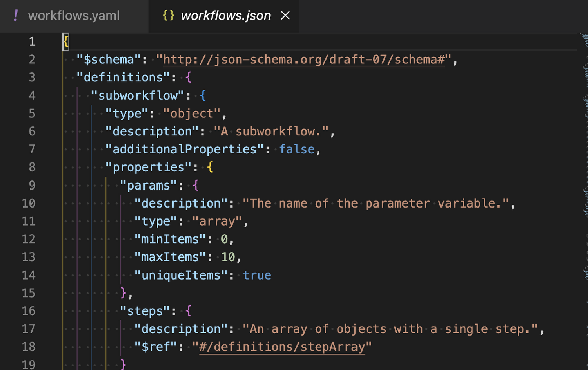Click the "$ref" key on line 18

(x=156, y=347)
